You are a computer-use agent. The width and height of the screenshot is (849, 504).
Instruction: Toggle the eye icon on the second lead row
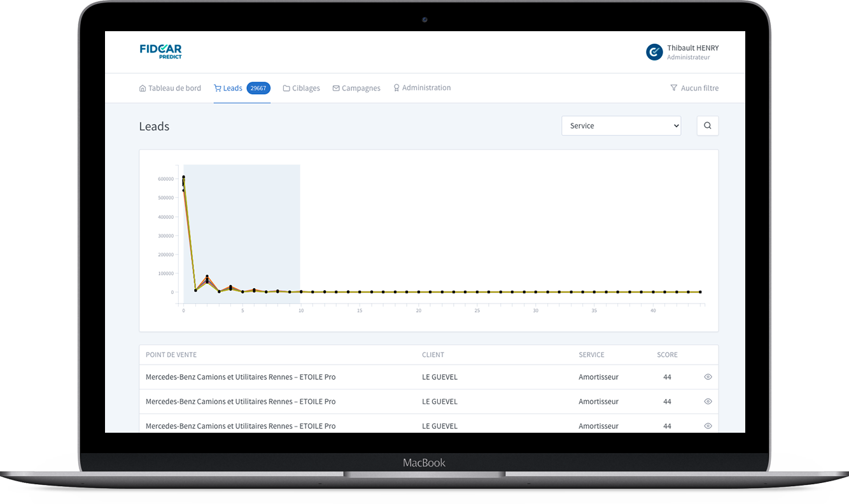tap(708, 402)
